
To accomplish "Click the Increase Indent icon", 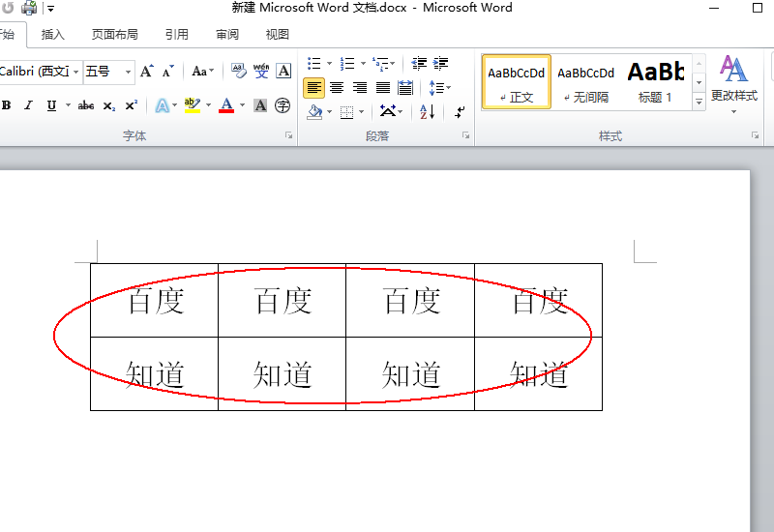I will click(441, 63).
